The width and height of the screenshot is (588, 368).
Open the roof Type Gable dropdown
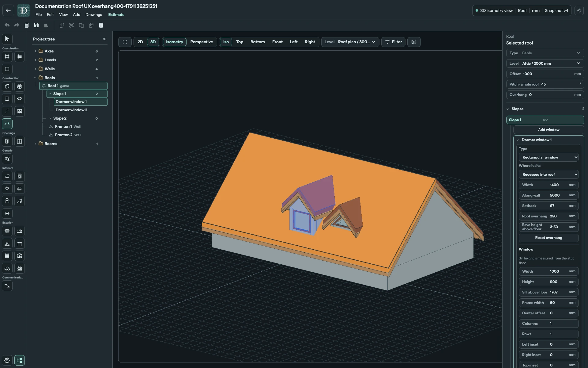click(545, 53)
